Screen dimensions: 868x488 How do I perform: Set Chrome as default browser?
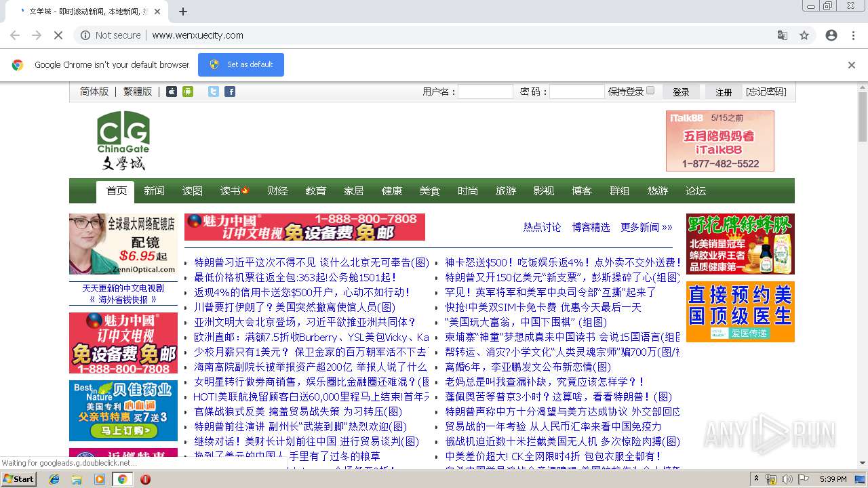[x=241, y=64]
